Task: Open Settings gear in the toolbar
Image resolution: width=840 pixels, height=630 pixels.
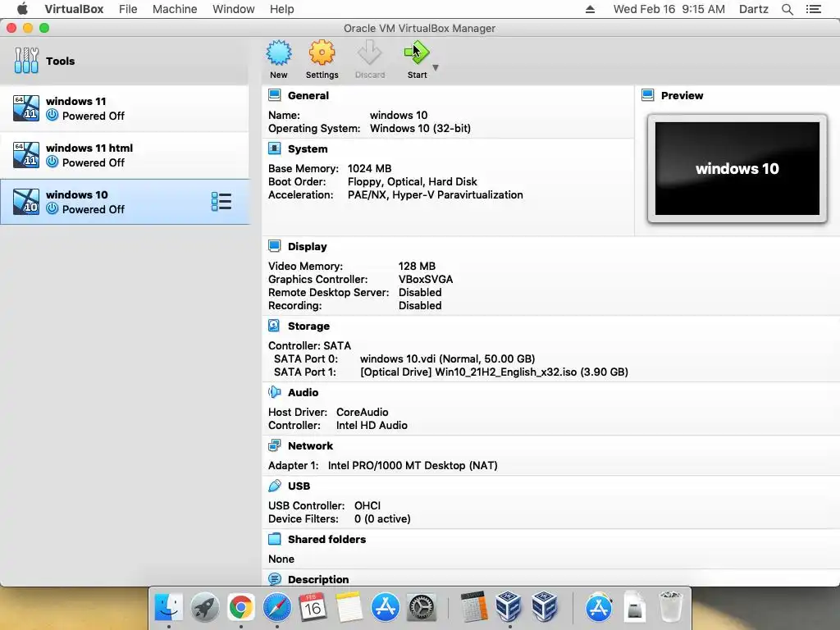Action: 322,52
